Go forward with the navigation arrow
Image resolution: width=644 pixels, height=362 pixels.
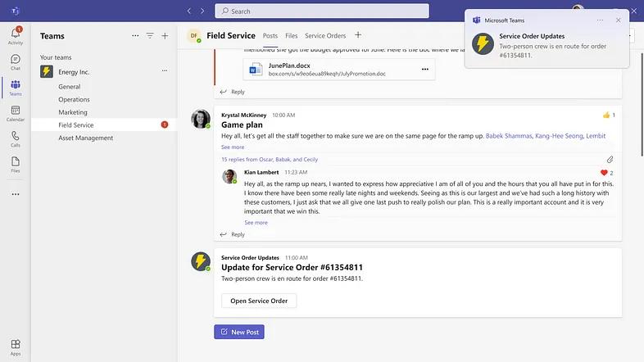click(x=202, y=11)
